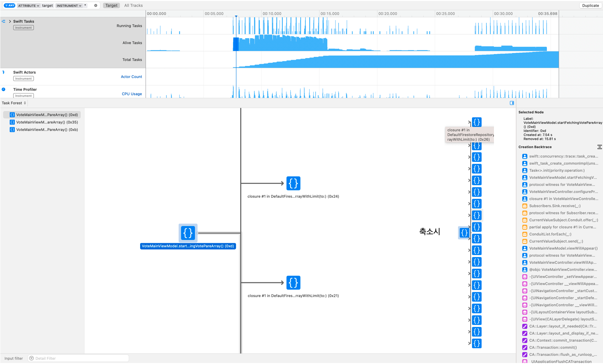Select the CPU Usage lane label
Viewport: 603px width, 364px height.
tap(132, 94)
